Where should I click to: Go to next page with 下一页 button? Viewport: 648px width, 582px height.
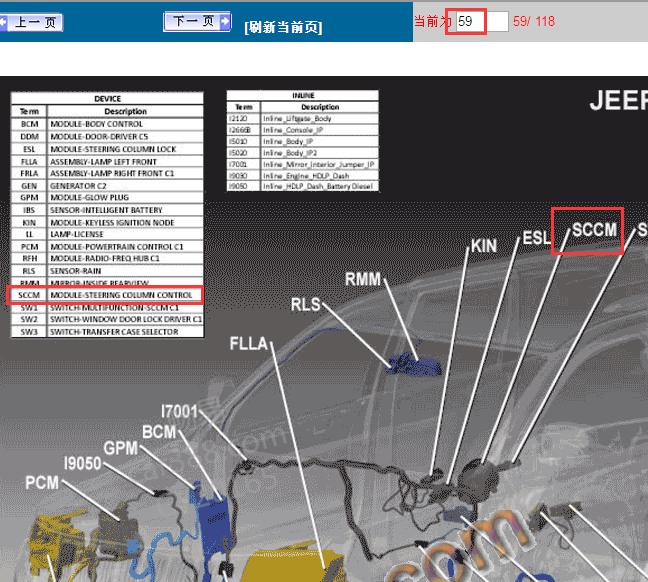(197, 21)
